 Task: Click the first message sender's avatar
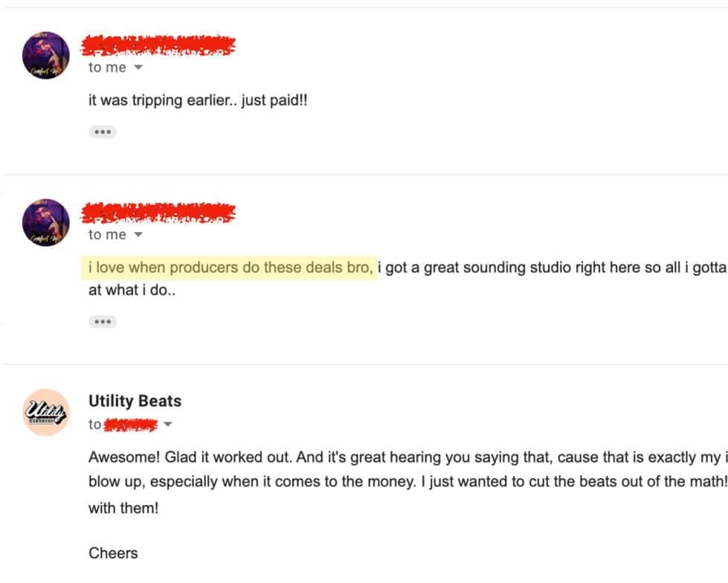(x=46, y=56)
